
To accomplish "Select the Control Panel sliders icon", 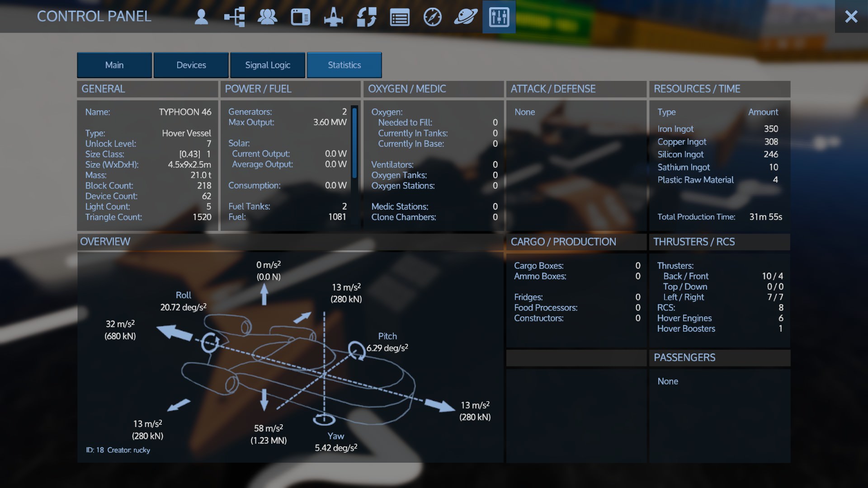I will (499, 17).
